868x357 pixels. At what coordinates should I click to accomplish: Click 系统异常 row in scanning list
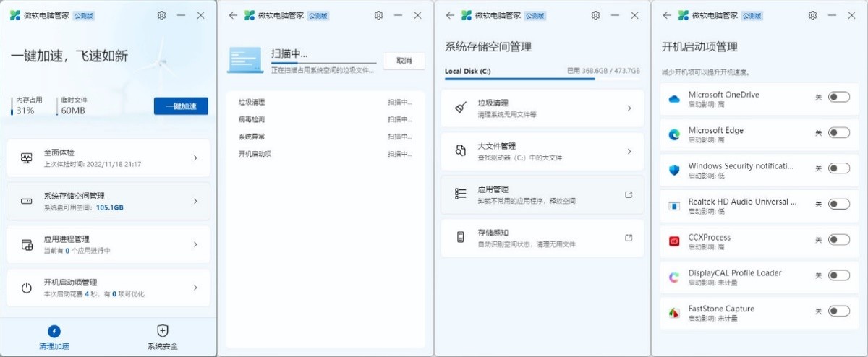coord(325,137)
